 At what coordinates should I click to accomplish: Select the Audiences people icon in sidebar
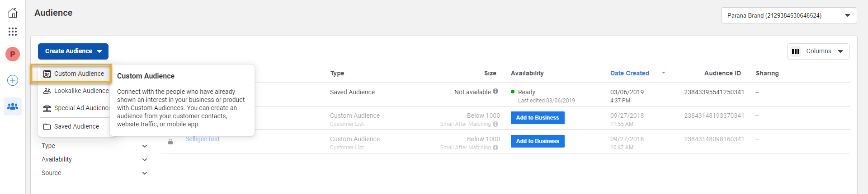(x=13, y=106)
